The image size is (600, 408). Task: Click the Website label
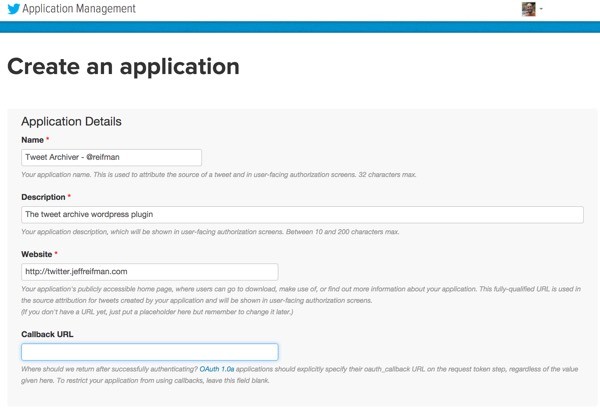(x=37, y=254)
